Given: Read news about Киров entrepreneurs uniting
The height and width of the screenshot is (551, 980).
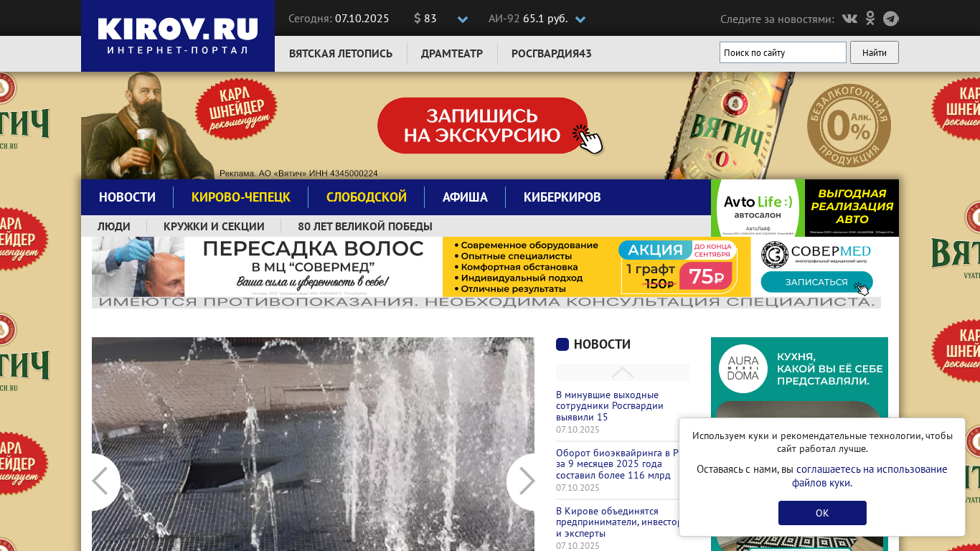Looking at the screenshot, I should tap(618, 522).
